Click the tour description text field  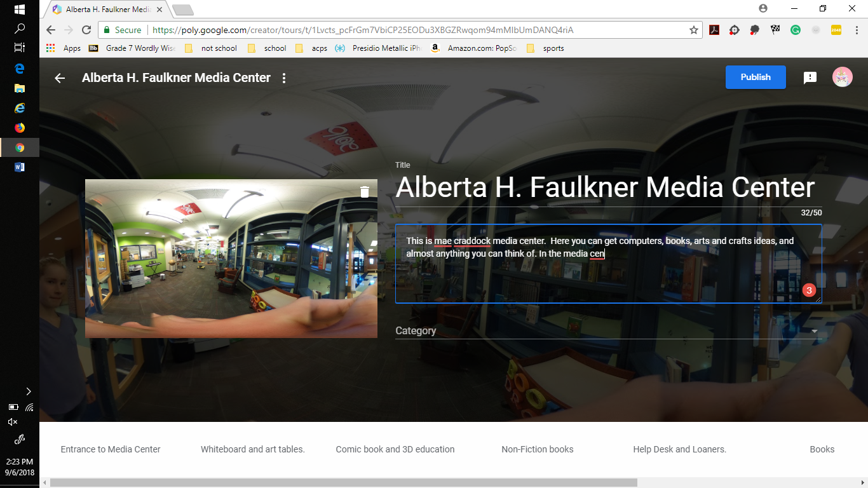coord(607,273)
